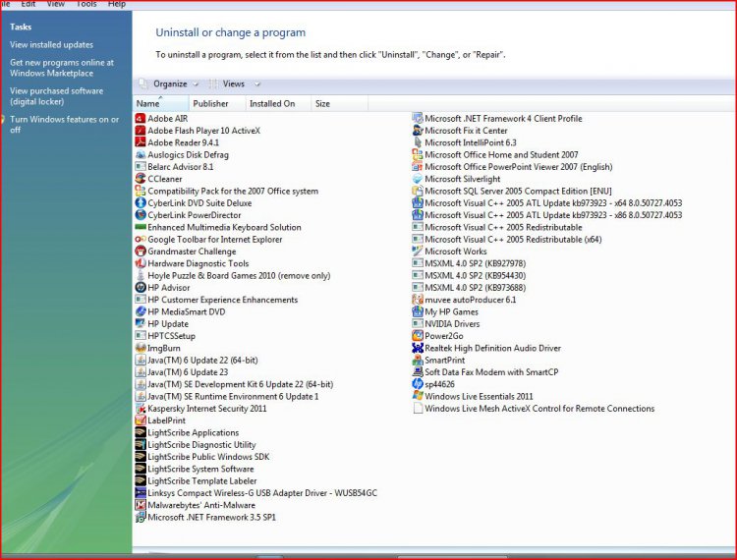The width and height of the screenshot is (737, 560).
Task: Click the Adobe Reader 9.4.1 icon
Action: click(141, 142)
